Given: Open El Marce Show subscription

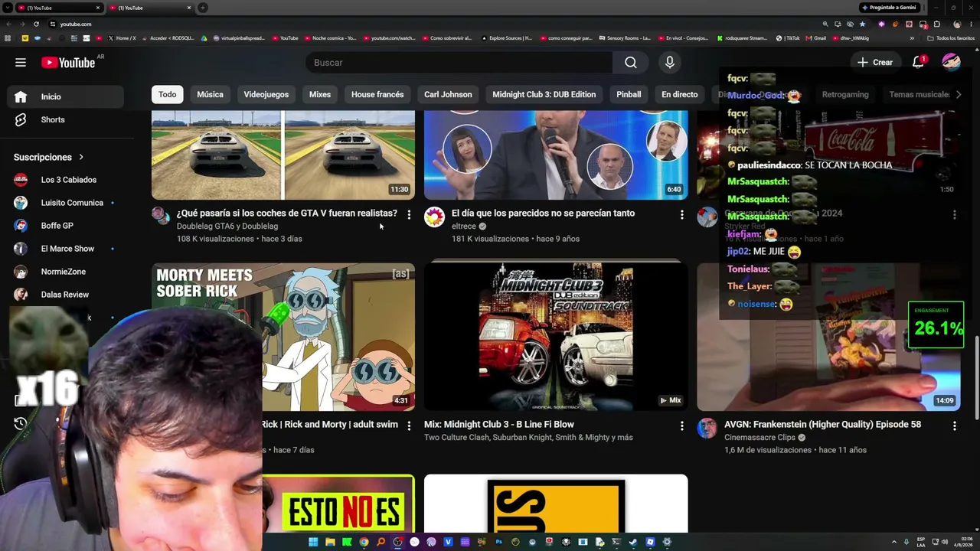Looking at the screenshot, I should coord(66,249).
